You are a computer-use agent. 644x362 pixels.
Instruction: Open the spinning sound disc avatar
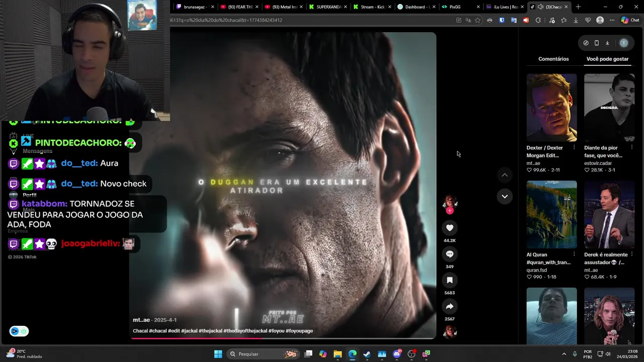450,332
